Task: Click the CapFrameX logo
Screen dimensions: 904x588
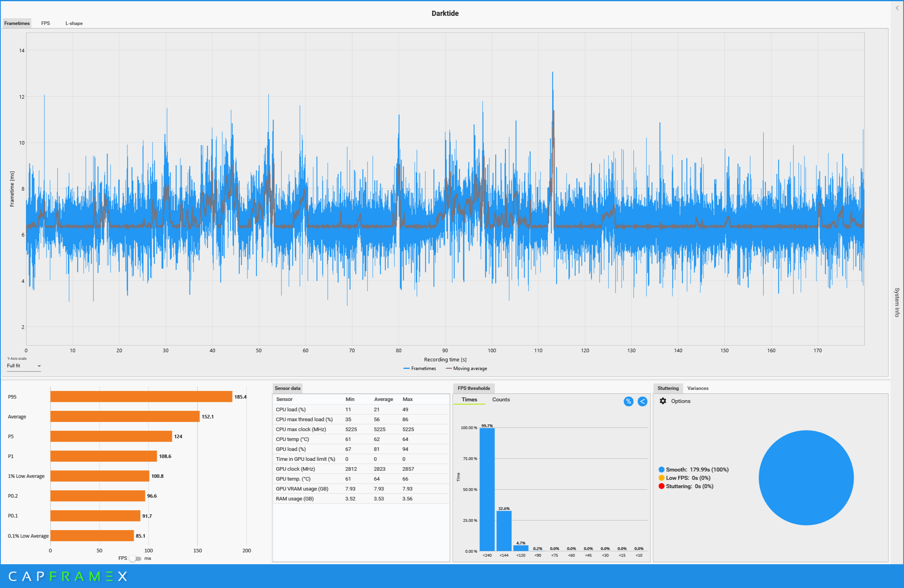Action: pos(67,576)
